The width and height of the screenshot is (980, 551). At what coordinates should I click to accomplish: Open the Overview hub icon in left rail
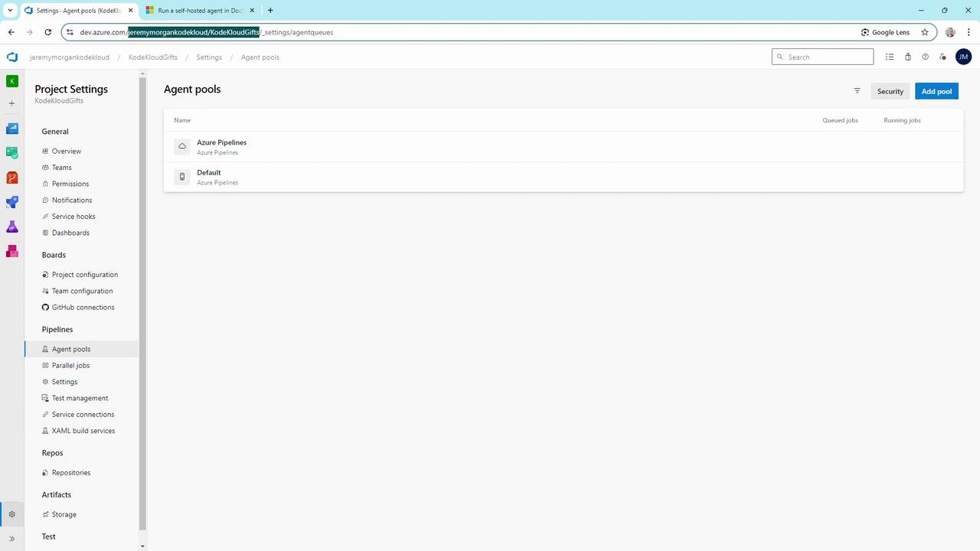pos(11,128)
